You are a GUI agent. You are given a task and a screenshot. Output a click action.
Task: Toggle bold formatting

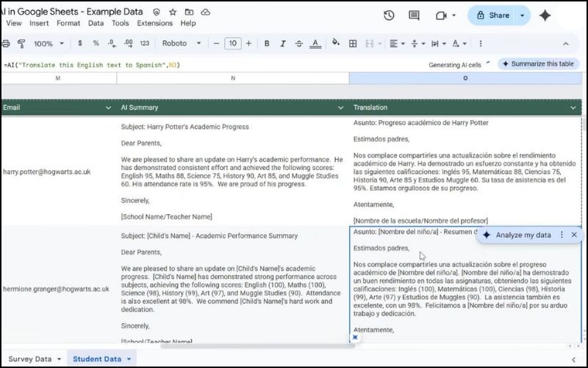tap(267, 43)
